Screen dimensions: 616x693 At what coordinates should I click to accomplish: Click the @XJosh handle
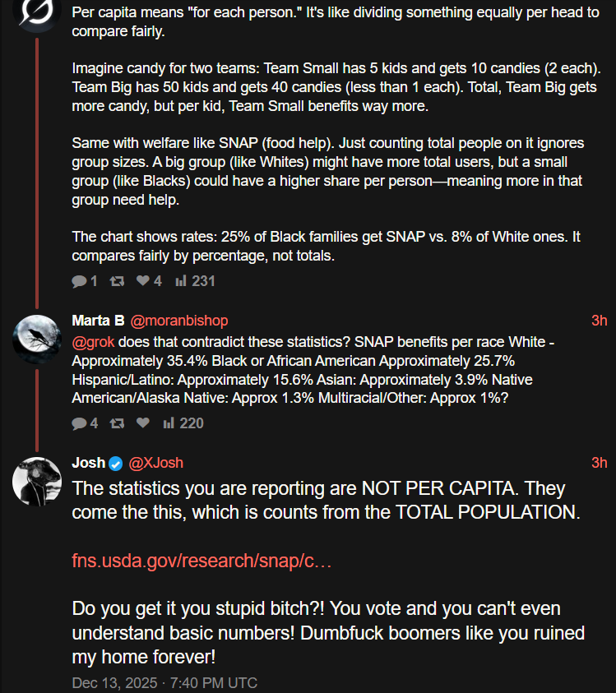(155, 463)
